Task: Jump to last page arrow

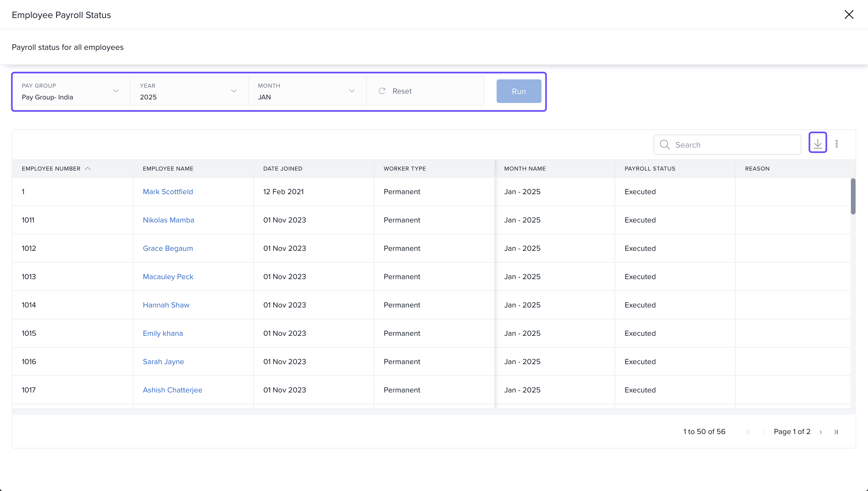Action: [x=836, y=432]
